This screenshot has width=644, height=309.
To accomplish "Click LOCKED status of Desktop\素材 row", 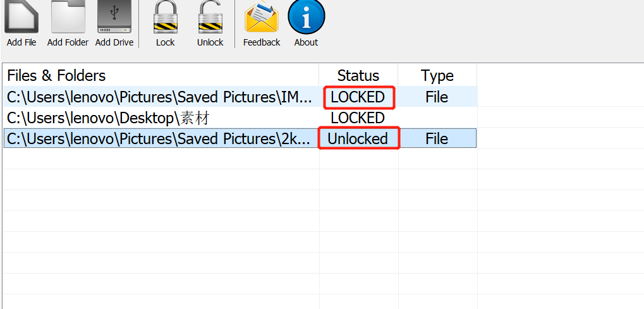I will point(358,118).
